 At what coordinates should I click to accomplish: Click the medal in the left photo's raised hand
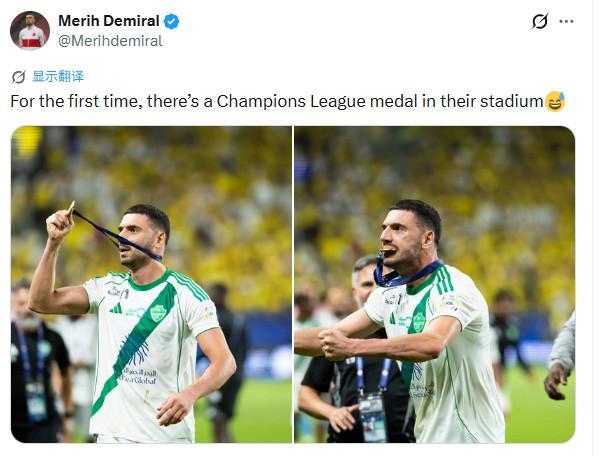pyautogui.click(x=69, y=208)
